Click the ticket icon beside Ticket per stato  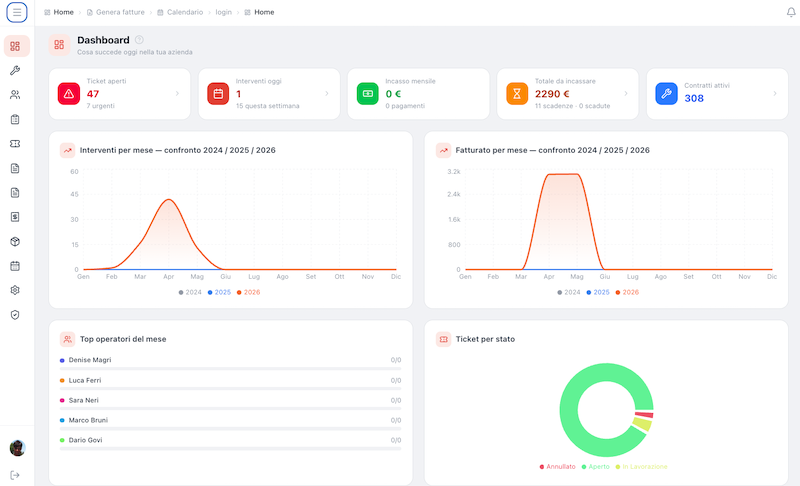coord(443,339)
